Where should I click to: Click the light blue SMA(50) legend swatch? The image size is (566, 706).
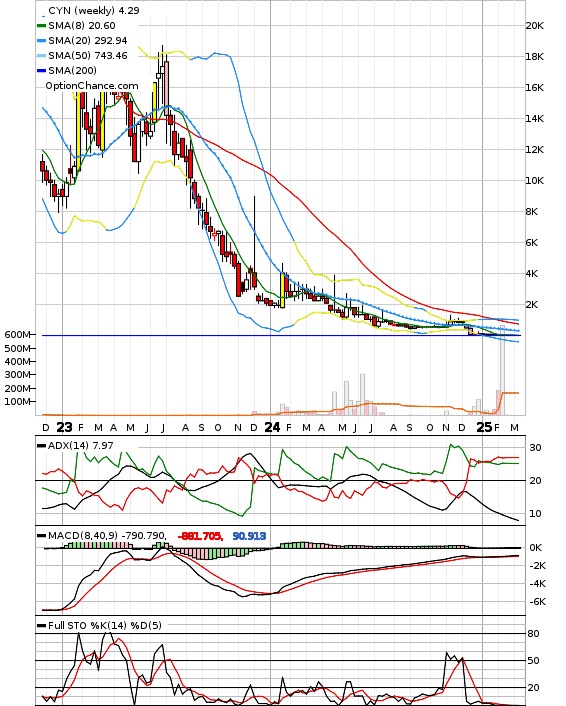tap(41, 55)
